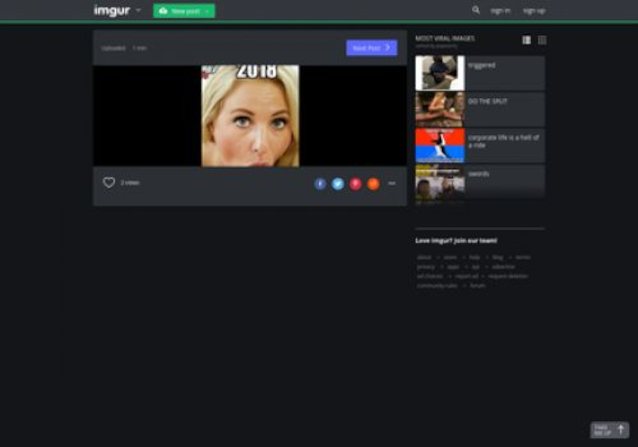Screen dimensions: 638x447
Task: Click the 'take me up' back-to-top button
Action: (x=610, y=430)
